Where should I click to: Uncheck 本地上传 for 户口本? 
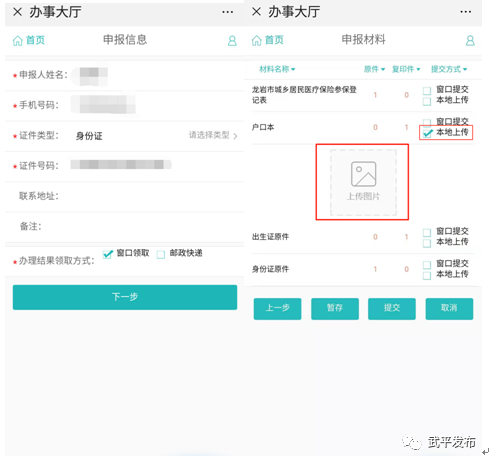click(427, 133)
